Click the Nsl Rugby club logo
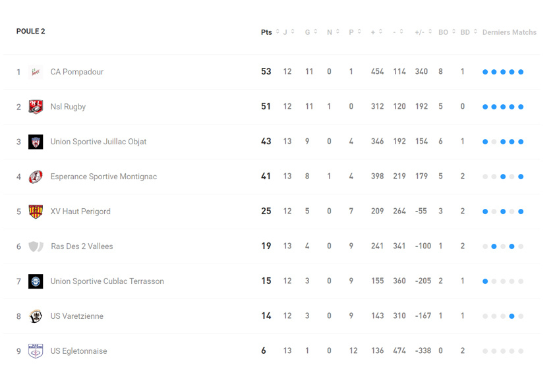The width and height of the screenshot is (555, 392). pyautogui.click(x=36, y=107)
